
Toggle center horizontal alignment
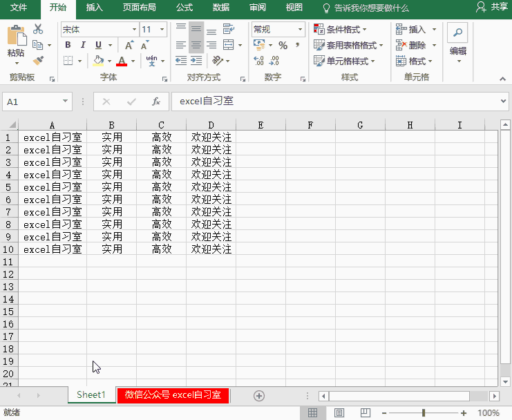point(196,45)
